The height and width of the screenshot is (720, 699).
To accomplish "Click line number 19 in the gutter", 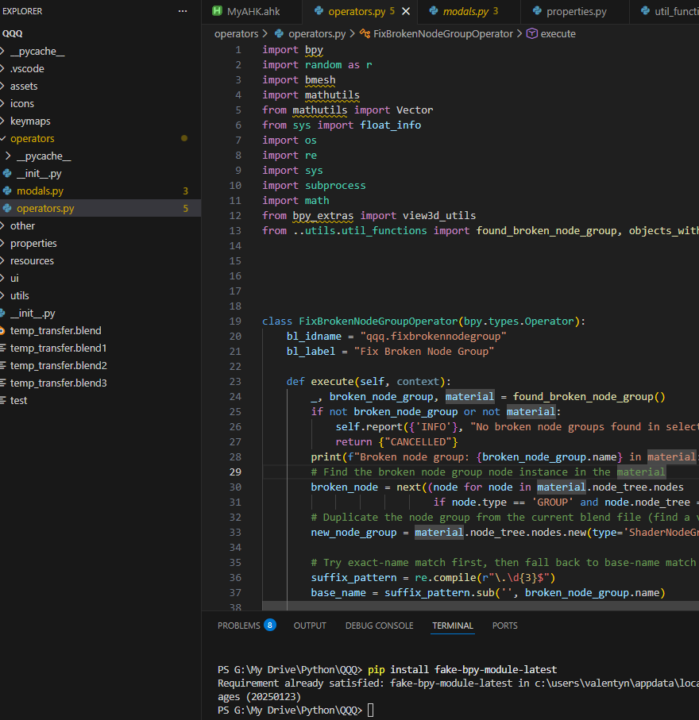I will coord(235,321).
